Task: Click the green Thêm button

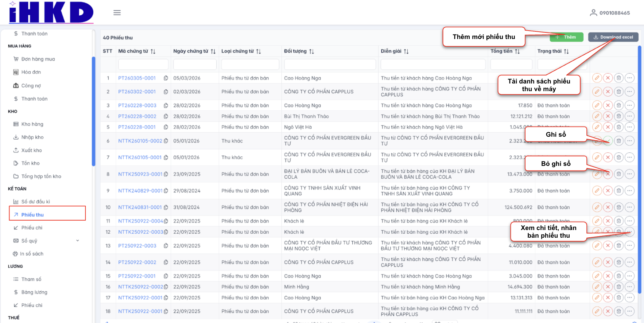Action: (x=566, y=37)
